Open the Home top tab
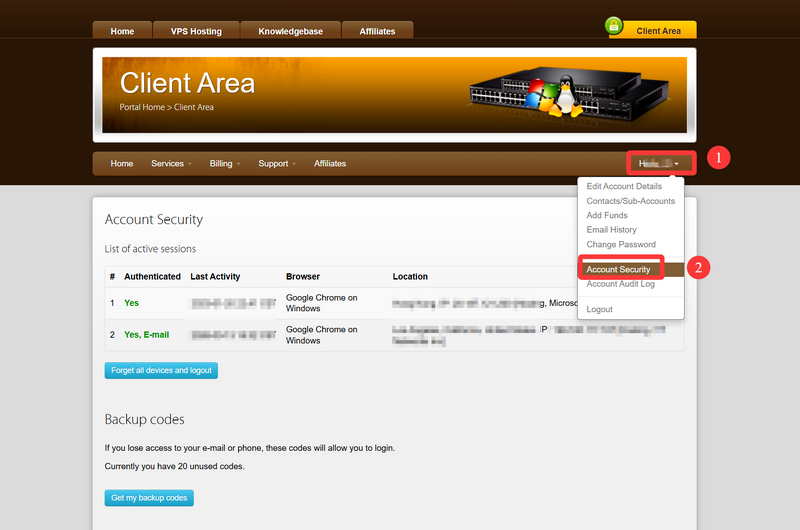800x530 pixels. (x=122, y=31)
